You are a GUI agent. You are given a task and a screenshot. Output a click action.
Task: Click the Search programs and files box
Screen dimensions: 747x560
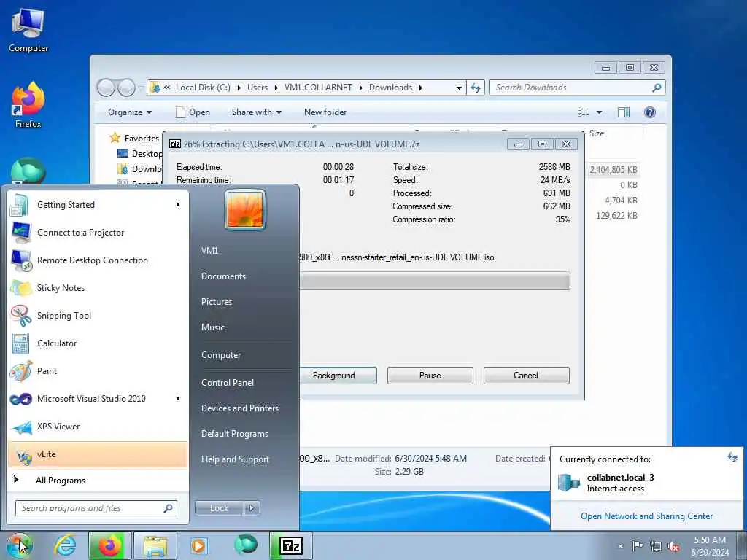tap(96, 508)
